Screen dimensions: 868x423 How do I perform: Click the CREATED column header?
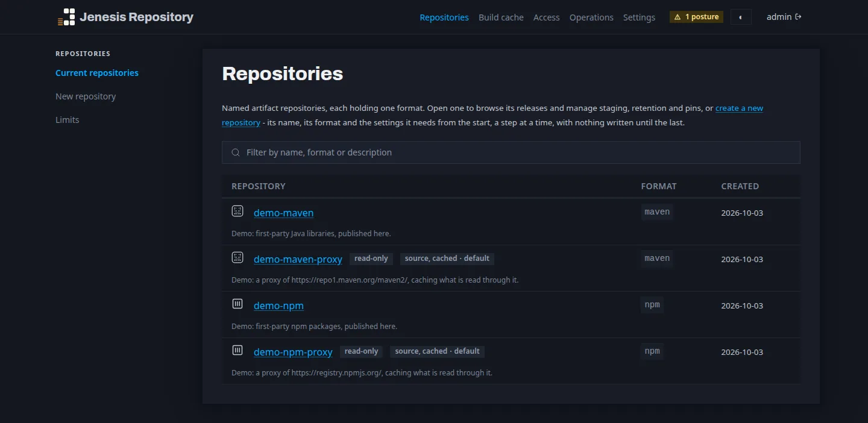pyautogui.click(x=740, y=186)
